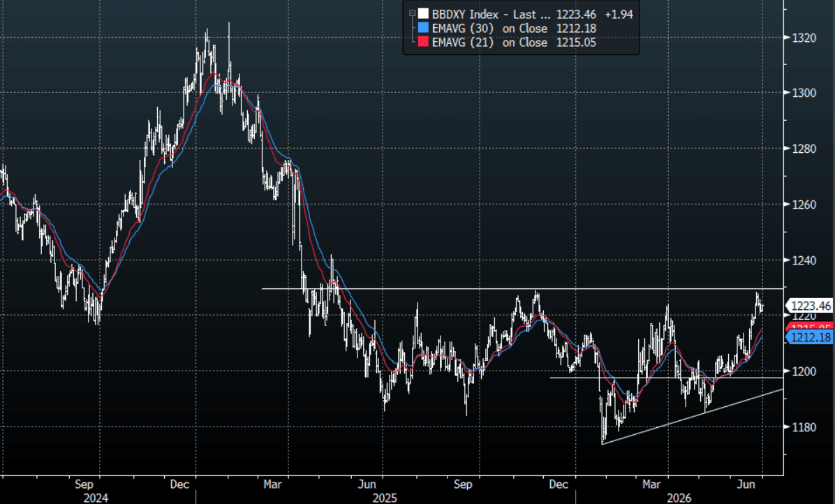Screen dimensions: 835x504
Task: Select the 'BBDXY Index - Last' legend label
Action: 491,15
